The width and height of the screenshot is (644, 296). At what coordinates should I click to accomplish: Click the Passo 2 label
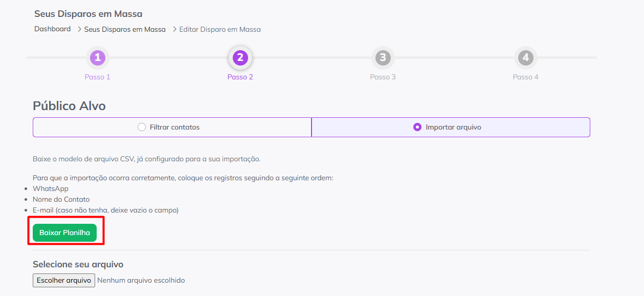[x=240, y=77]
